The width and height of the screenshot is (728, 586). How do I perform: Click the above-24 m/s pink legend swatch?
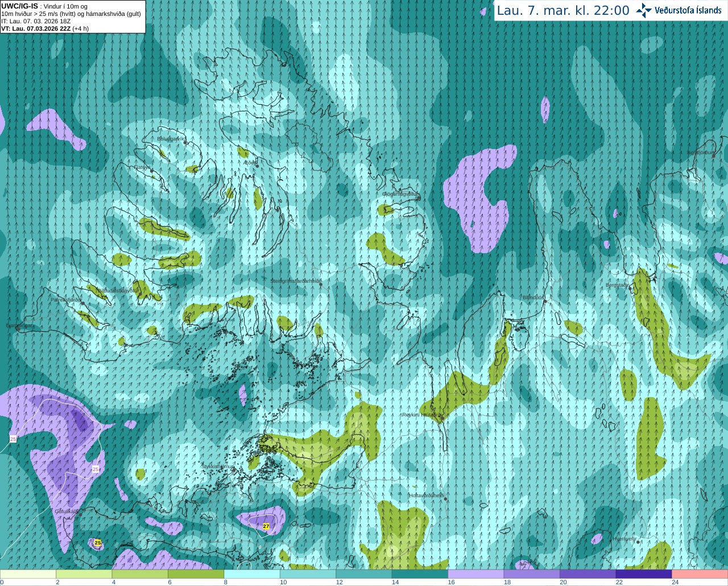[700, 574]
